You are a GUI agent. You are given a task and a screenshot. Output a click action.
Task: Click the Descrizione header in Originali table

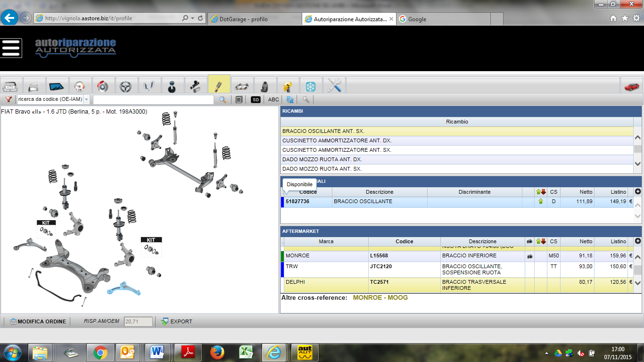(x=380, y=192)
